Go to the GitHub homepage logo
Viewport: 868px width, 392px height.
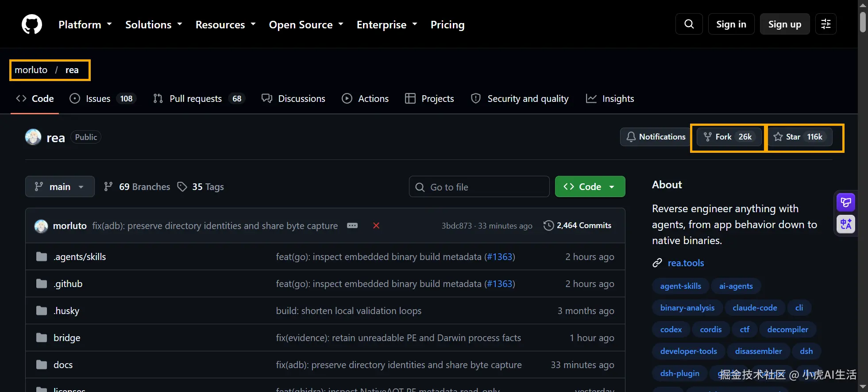point(32,24)
